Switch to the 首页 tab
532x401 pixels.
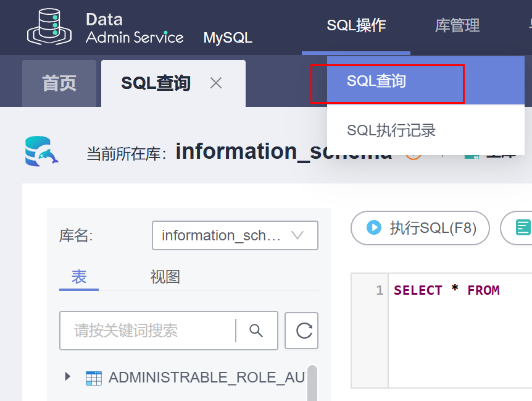click(x=59, y=83)
